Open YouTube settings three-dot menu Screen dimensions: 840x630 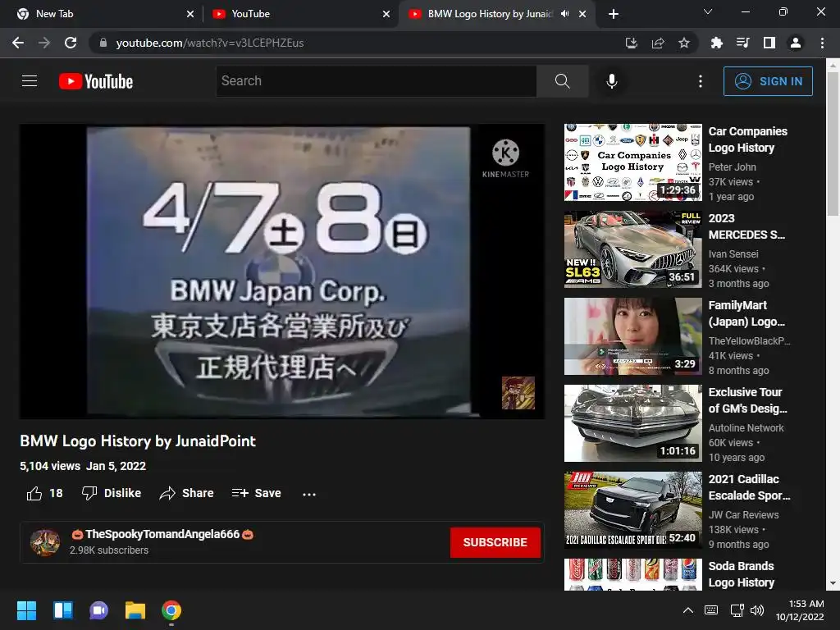(x=701, y=81)
